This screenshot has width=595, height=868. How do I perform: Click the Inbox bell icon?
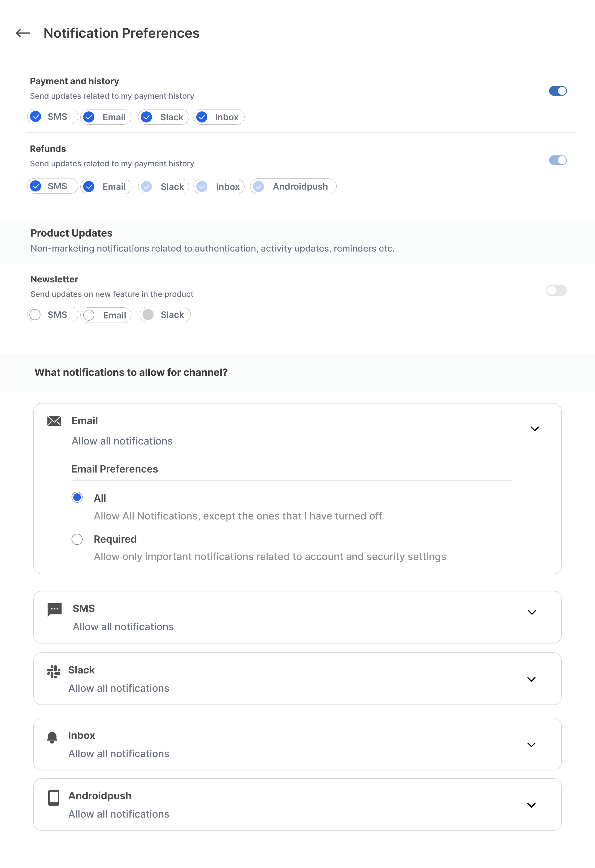pyautogui.click(x=52, y=737)
